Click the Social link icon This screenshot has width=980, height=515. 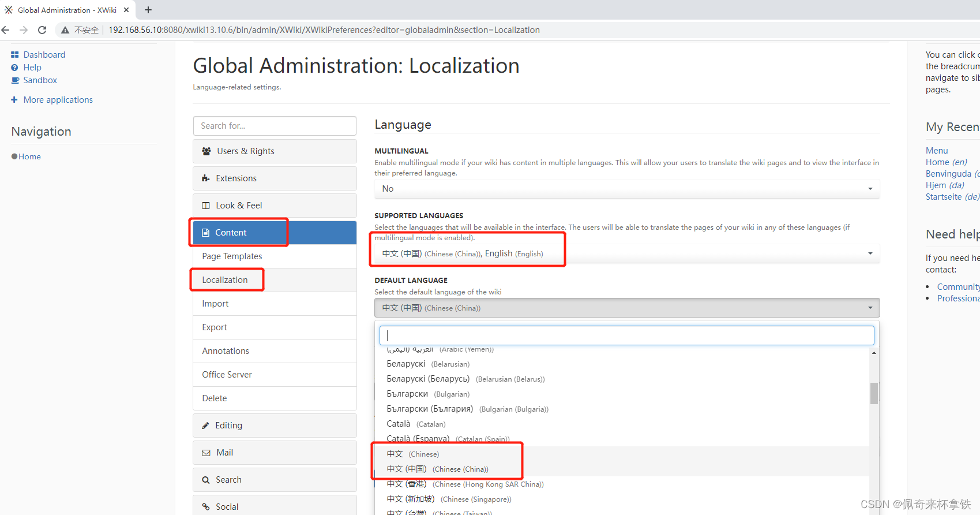(x=206, y=507)
